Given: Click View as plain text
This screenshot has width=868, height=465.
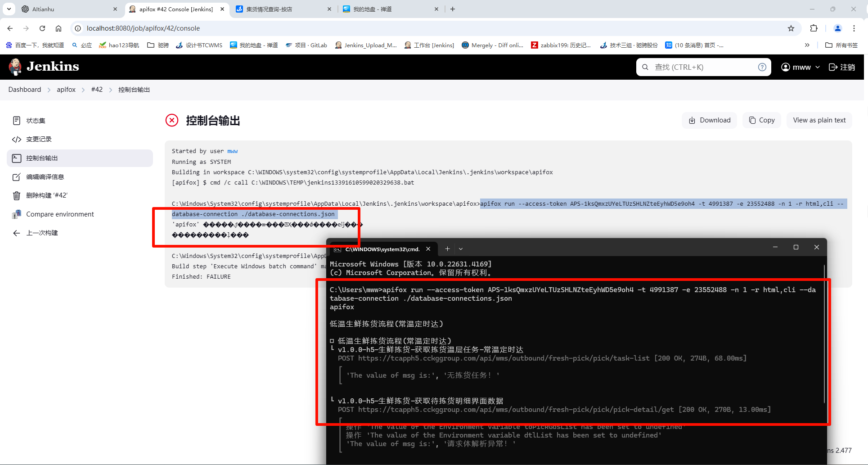Looking at the screenshot, I should point(819,120).
